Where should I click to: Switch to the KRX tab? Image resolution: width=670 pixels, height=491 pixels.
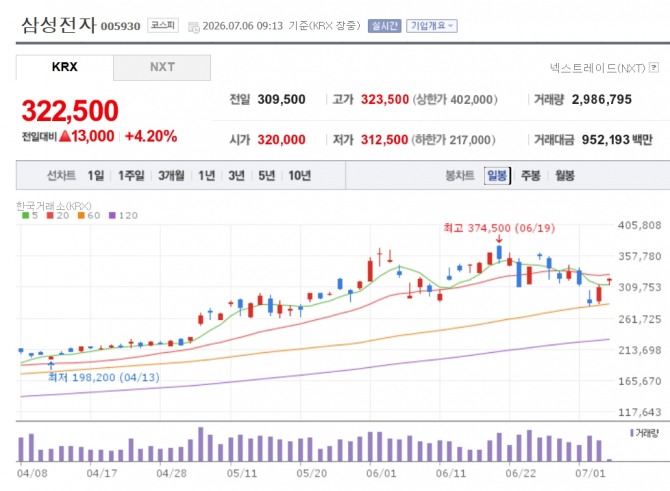pos(65,67)
